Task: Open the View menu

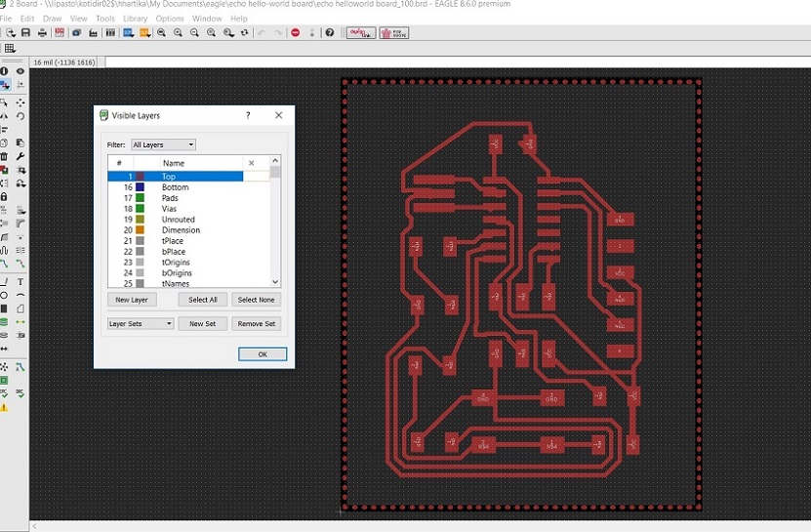Action: (x=79, y=19)
